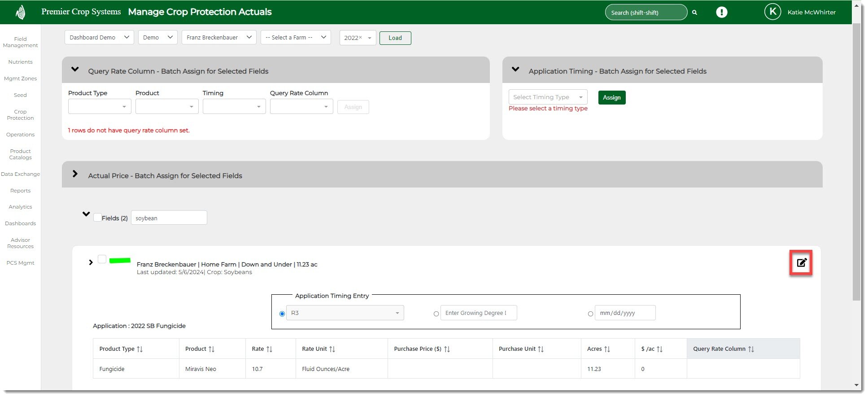The height and width of the screenshot is (397, 868).
Task: Open Crop Protection in sidebar
Action: (20, 115)
